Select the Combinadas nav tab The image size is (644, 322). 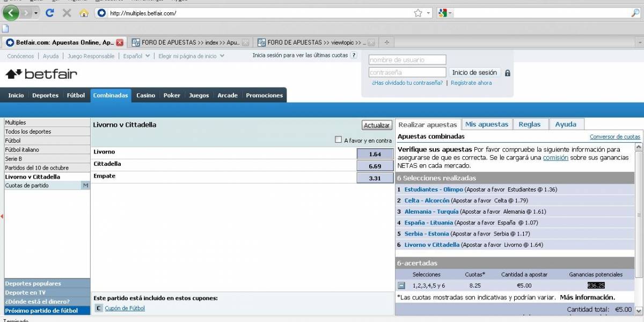(111, 96)
